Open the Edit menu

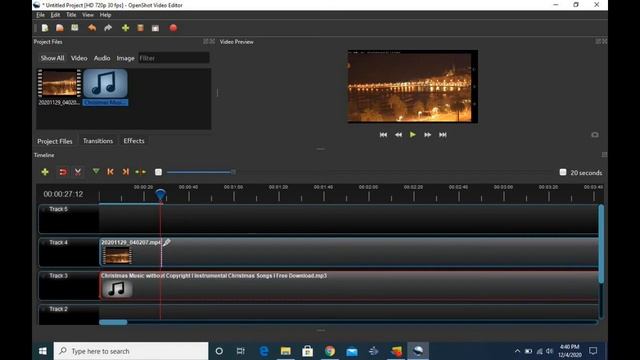point(55,15)
